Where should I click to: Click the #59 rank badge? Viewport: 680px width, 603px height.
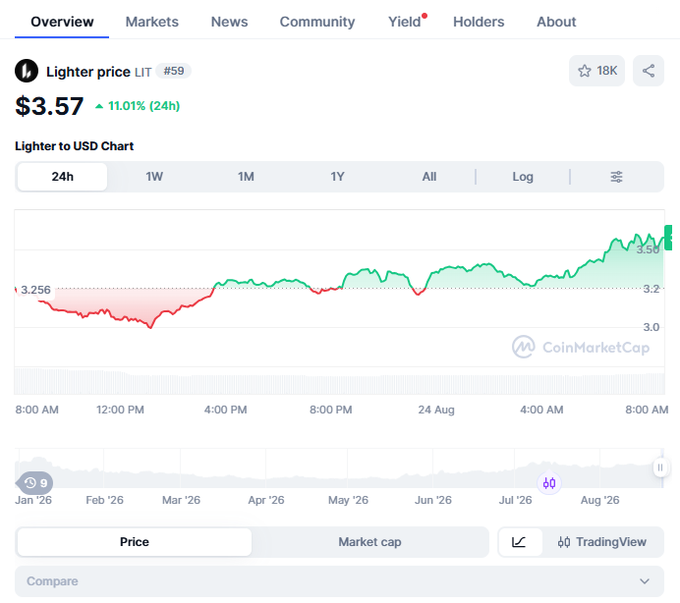pos(173,71)
